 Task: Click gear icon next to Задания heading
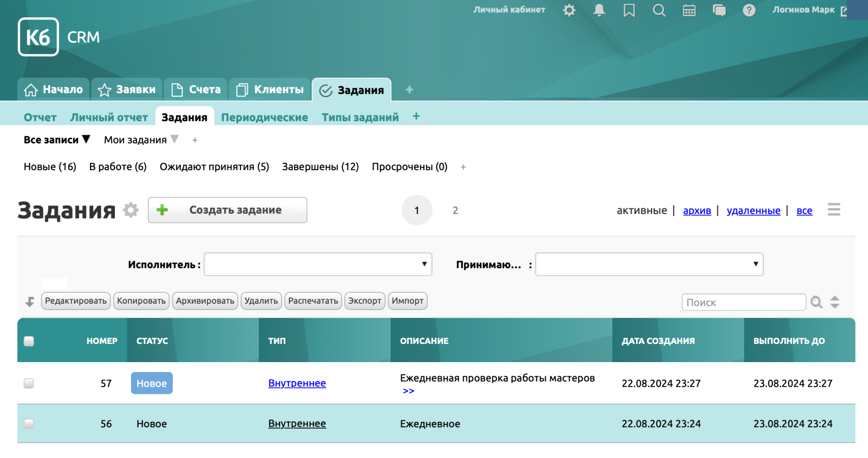click(131, 210)
